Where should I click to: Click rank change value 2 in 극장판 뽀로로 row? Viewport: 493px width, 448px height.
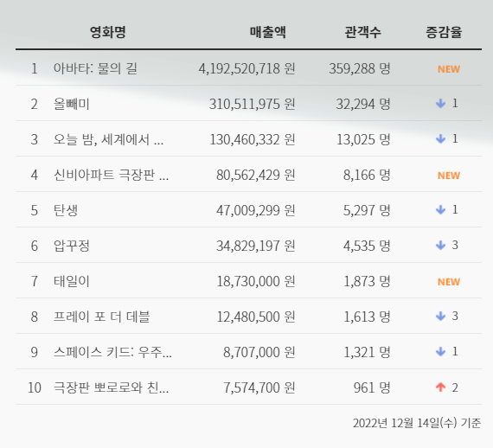pyautogui.click(x=455, y=387)
